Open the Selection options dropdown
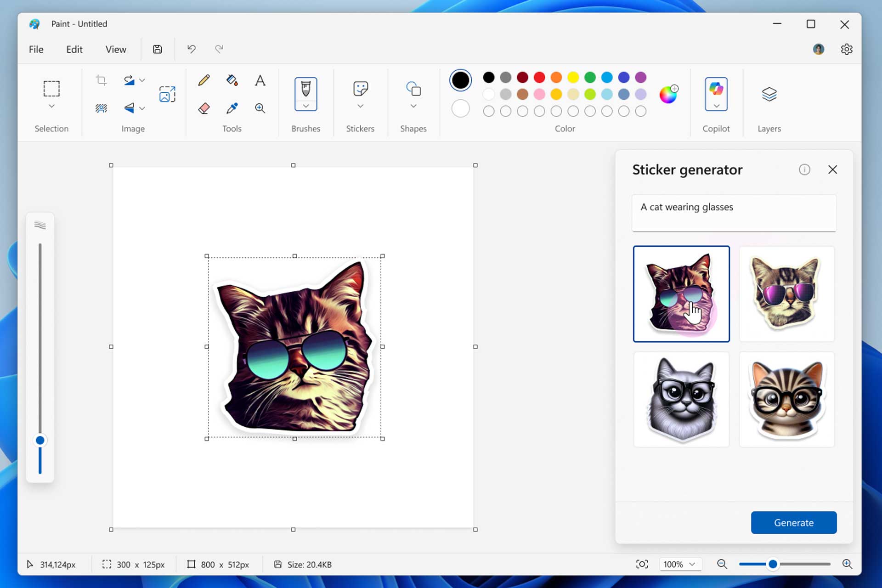The width and height of the screenshot is (882, 588). (51, 106)
